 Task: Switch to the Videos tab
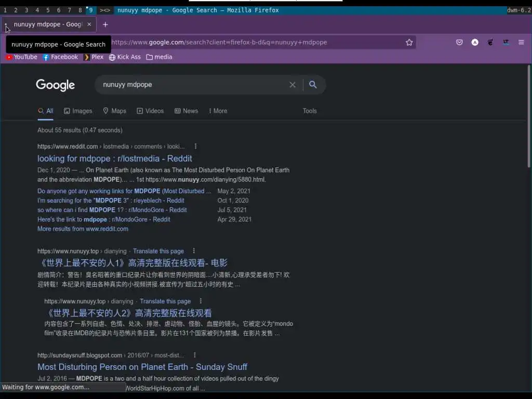tap(150, 111)
